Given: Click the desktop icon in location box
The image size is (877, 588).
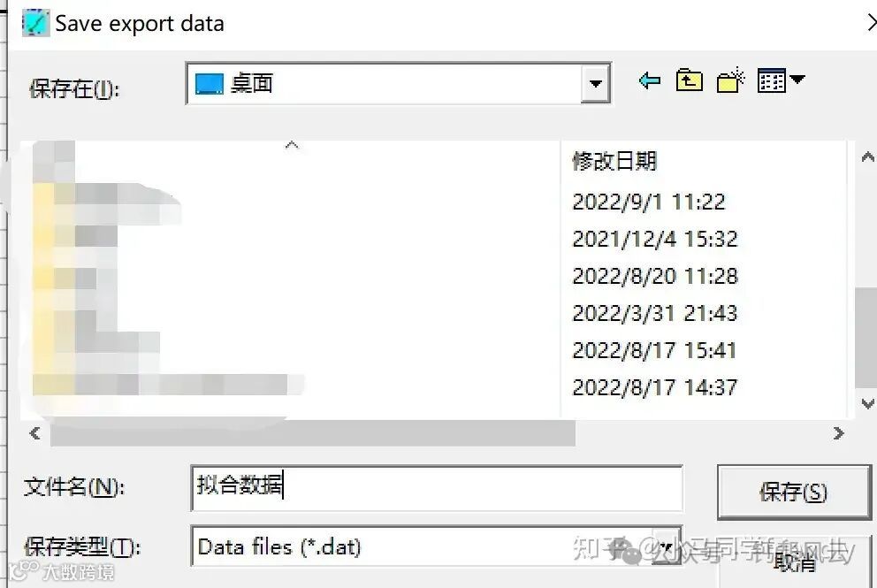Looking at the screenshot, I should pos(210,84).
